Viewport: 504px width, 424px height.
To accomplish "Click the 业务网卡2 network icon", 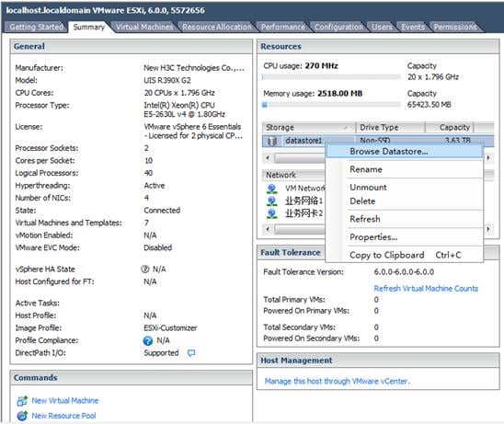I will [x=272, y=213].
